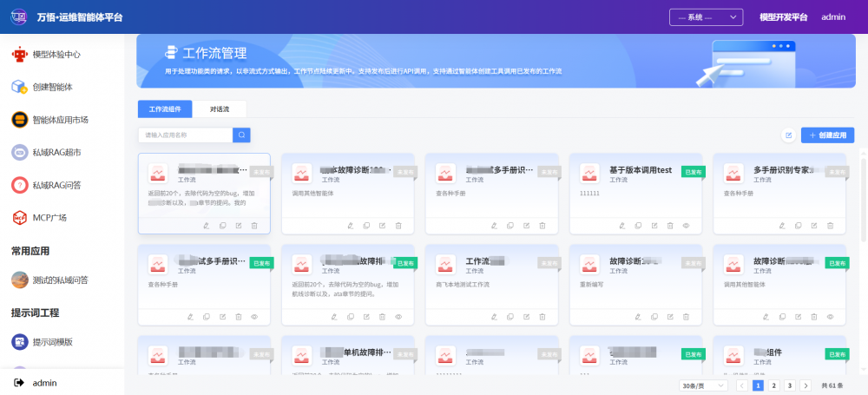Click eye icon on 基于版本调用test card
Image resolution: width=868 pixels, height=395 pixels.
pos(686,226)
